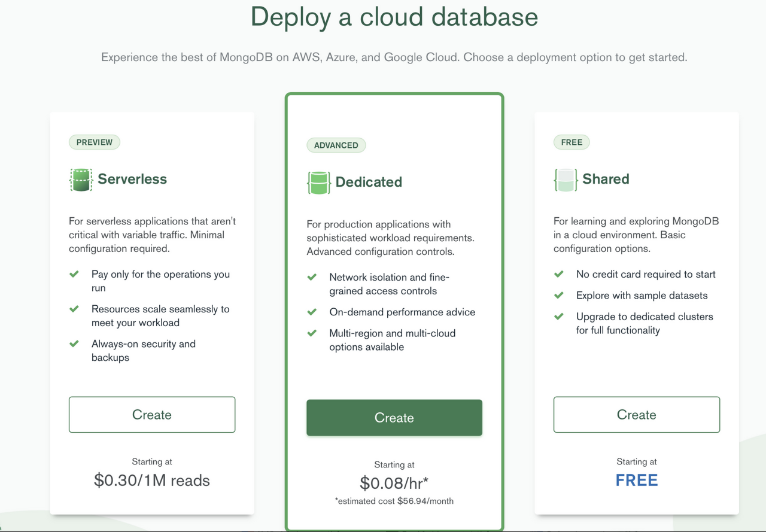Image resolution: width=766 pixels, height=532 pixels.
Task: Click "Upgrade to dedicated clusters for full functionality"
Action: [x=645, y=323]
